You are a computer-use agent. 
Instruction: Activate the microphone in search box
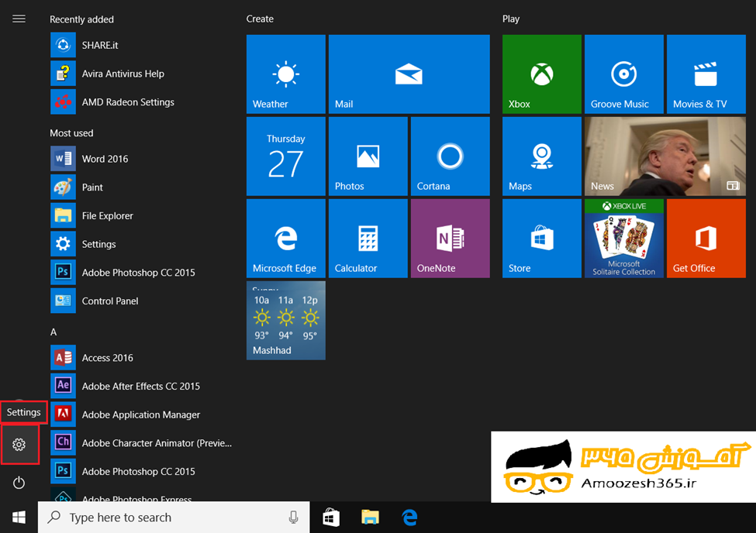tap(293, 518)
